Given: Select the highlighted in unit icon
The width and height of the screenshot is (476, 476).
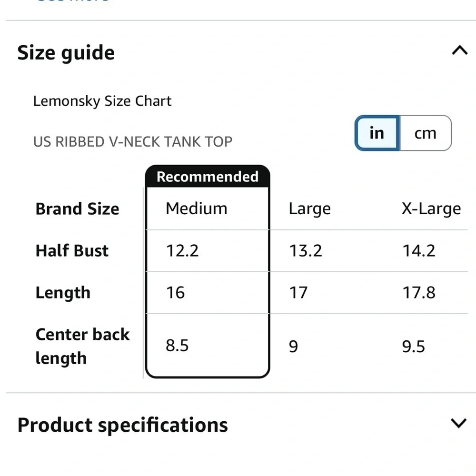Looking at the screenshot, I should coord(376,134).
